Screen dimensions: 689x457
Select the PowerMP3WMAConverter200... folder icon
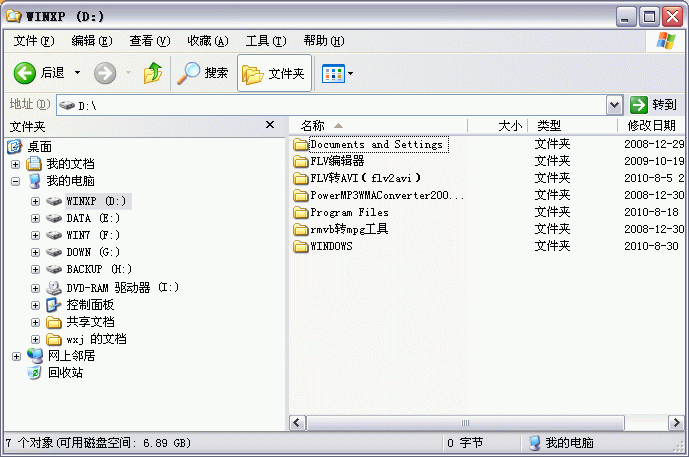tap(301, 195)
